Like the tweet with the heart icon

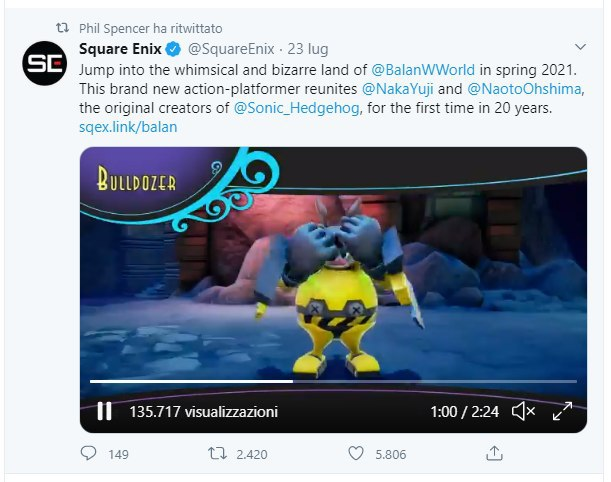coord(356,454)
